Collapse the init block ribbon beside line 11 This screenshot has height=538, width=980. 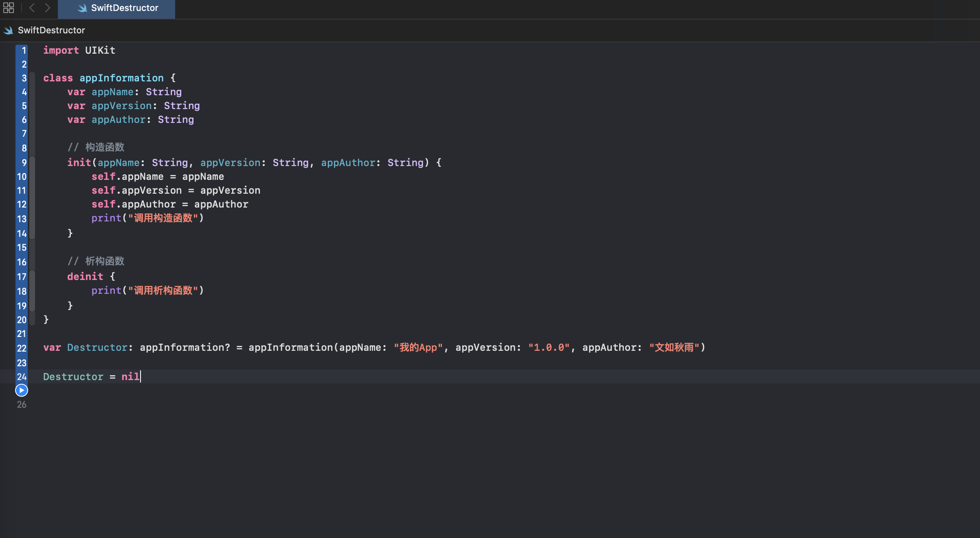(x=32, y=190)
